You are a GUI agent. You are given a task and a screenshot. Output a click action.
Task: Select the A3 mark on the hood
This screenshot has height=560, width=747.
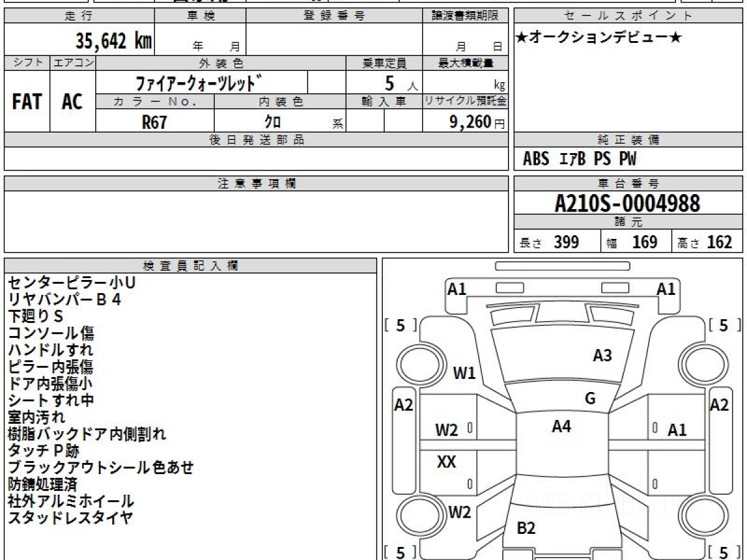pyautogui.click(x=602, y=356)
